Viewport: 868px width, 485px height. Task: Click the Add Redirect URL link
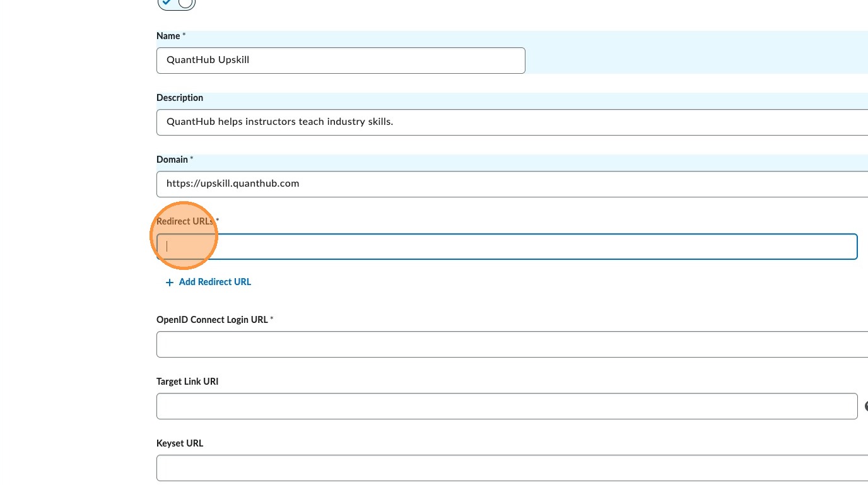coord(214,282)
